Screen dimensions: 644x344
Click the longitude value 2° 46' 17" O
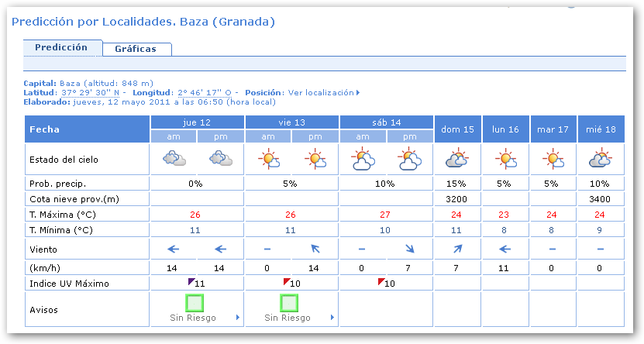click(x=205, y=92)
